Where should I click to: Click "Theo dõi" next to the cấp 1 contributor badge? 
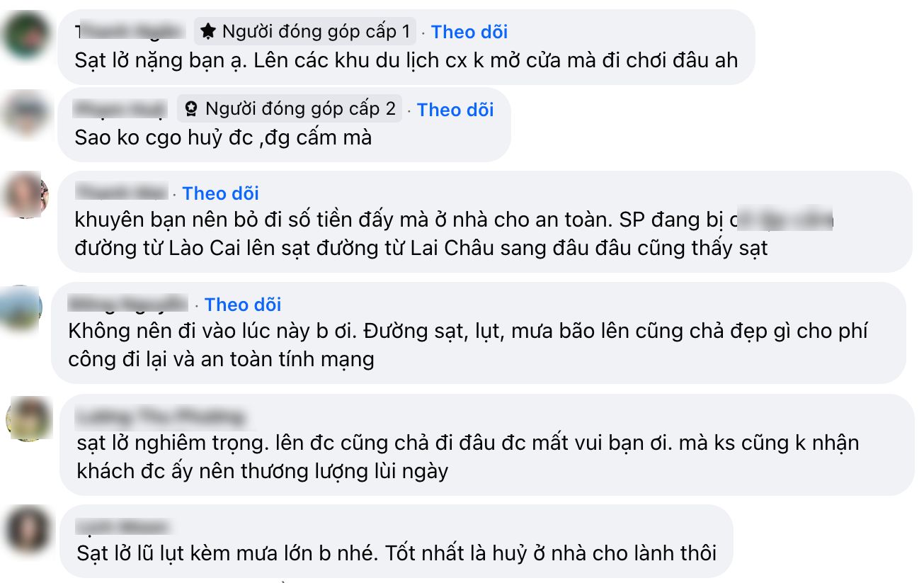click(469, 32)
